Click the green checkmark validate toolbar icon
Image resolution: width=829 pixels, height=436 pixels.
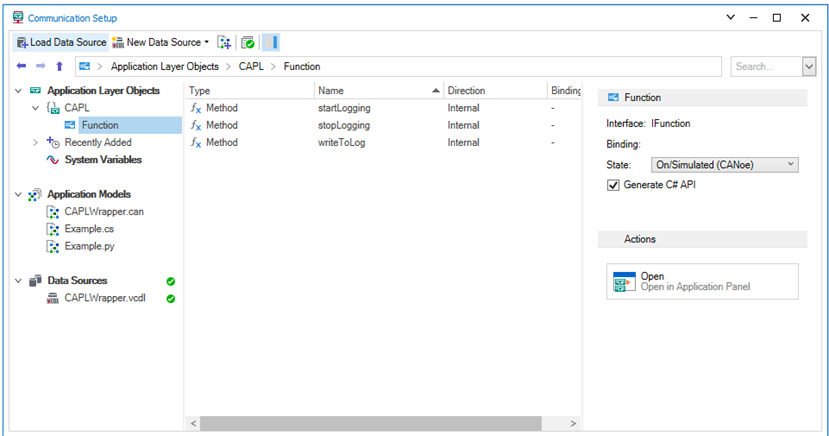click(247, 42)
